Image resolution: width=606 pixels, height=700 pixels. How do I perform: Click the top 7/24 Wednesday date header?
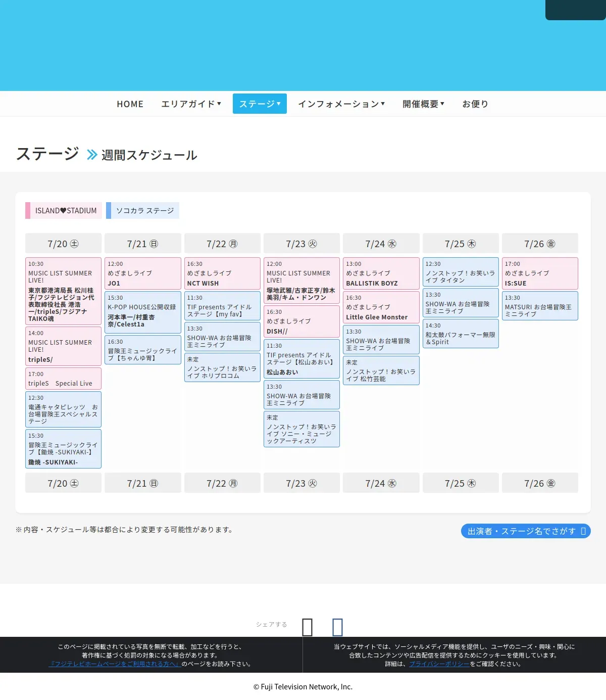(381, 244)
